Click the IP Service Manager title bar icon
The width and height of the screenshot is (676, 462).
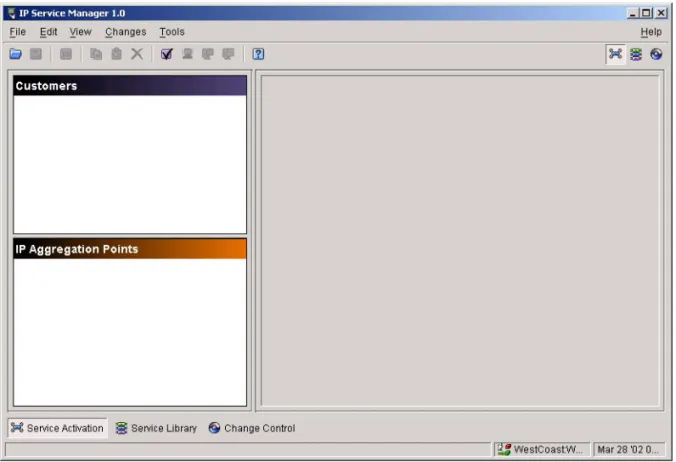pyautogui.click(x=12, y=13)
